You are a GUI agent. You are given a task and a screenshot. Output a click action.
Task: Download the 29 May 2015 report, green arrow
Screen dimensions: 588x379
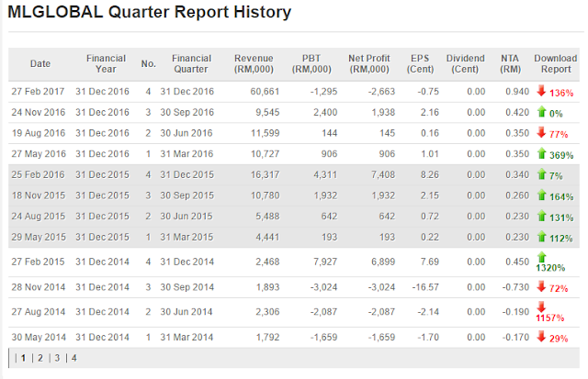point(541,237)
